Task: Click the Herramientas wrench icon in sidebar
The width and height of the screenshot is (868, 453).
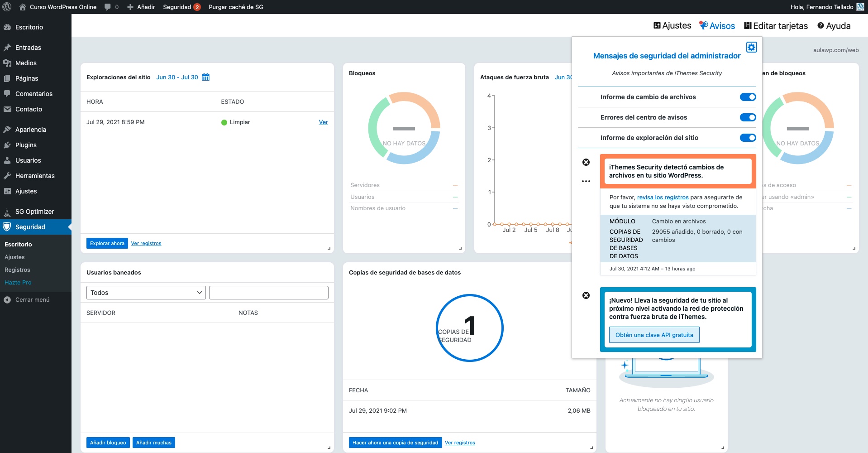Action: (7, 176)
